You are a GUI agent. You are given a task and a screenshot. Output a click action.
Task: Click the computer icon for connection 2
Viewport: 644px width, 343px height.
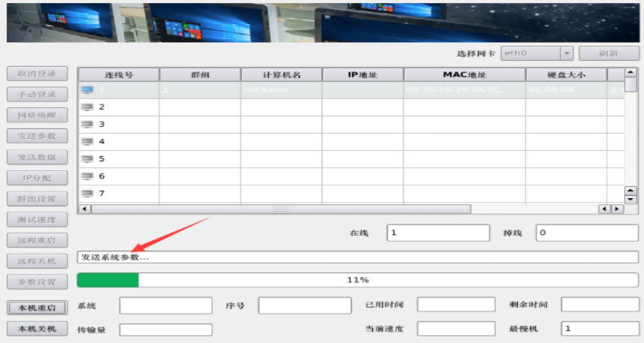pyautogui.click(x=87, y=107)
